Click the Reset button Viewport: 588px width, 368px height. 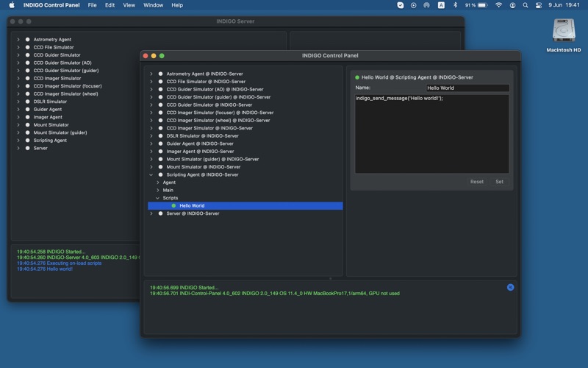476,182
